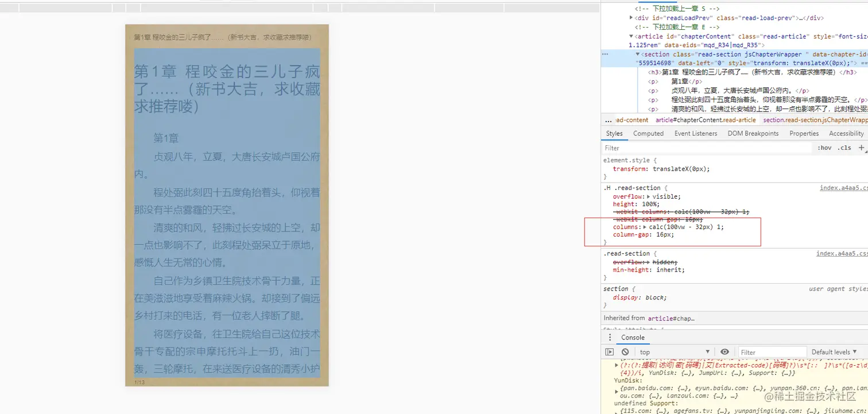Open the Event Listeners tab
This screenshot has width=868, height=414.
[696, 133]
